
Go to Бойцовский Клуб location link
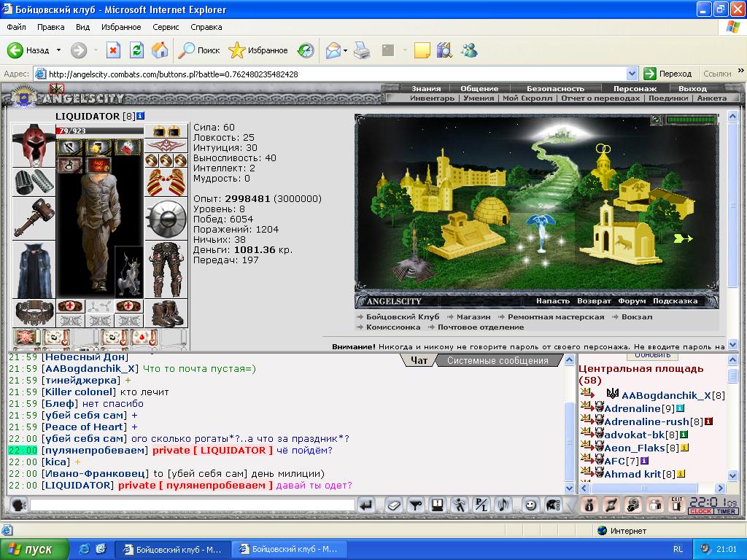click(x=403, y=316)
